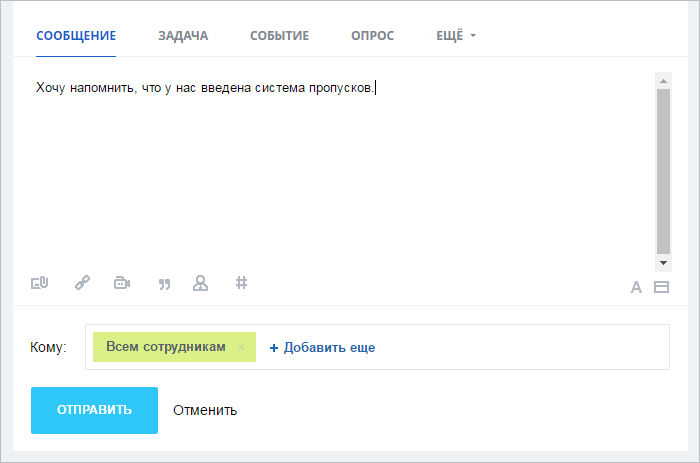Mention a person using the user icon

[x=200, y=283]
